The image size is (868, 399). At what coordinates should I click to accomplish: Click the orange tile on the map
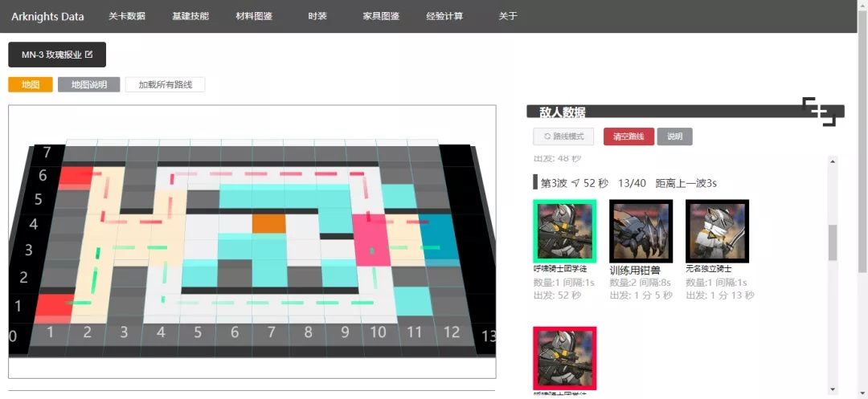[x=269, y=224]
